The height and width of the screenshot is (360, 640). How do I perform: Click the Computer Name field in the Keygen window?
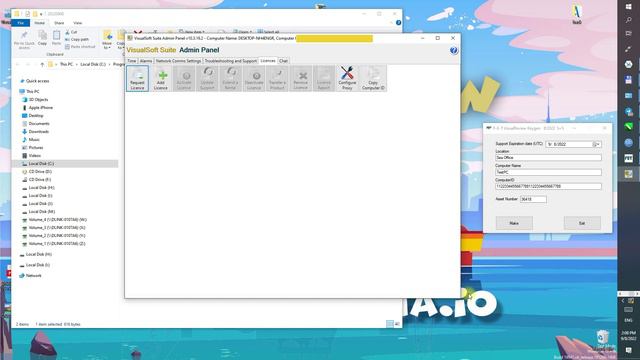(x=548, y=172)
